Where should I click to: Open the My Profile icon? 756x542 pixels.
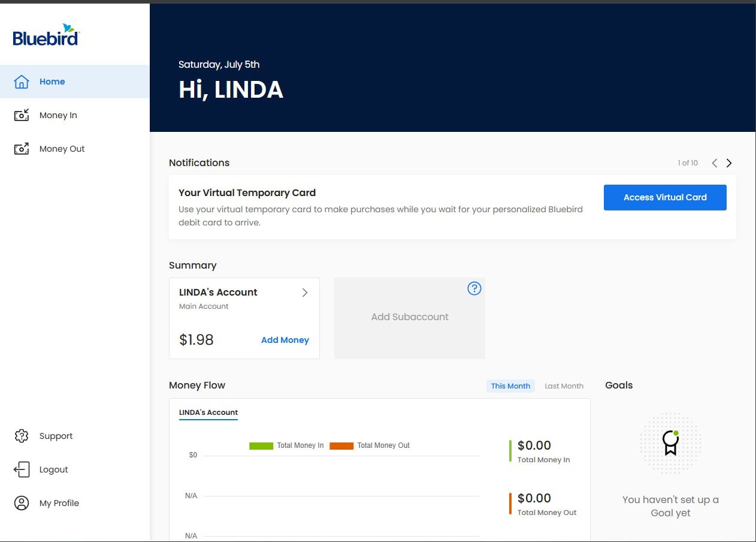(x=22, y=503)
